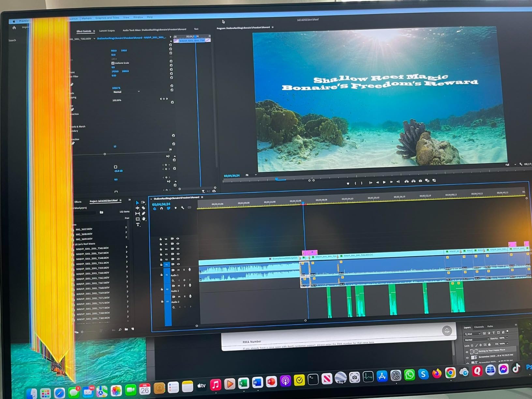Click the voice-over record microphone on Audio 1
Viewport: 532px width, 399px height.
[x=190, y=270]
